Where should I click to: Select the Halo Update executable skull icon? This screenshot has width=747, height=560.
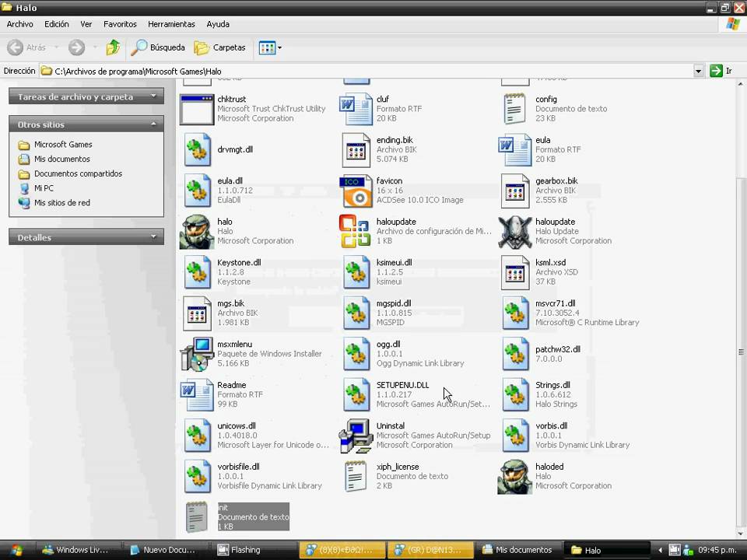click(x=515, y=232)
